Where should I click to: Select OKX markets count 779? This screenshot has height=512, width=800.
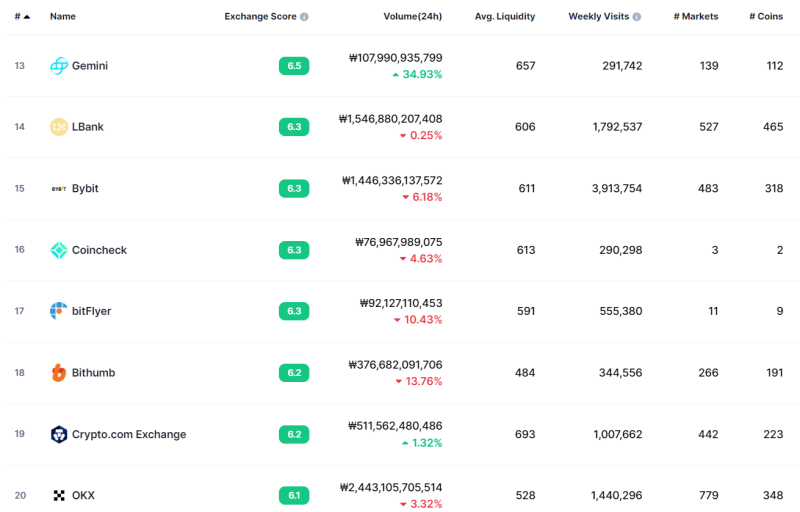708,496
